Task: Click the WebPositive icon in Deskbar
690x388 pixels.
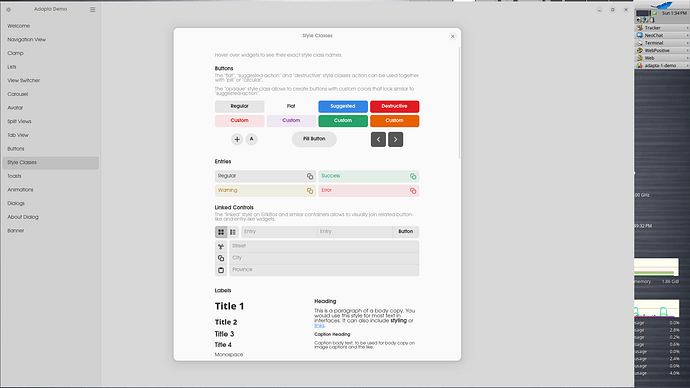Action: pos(640,50)
